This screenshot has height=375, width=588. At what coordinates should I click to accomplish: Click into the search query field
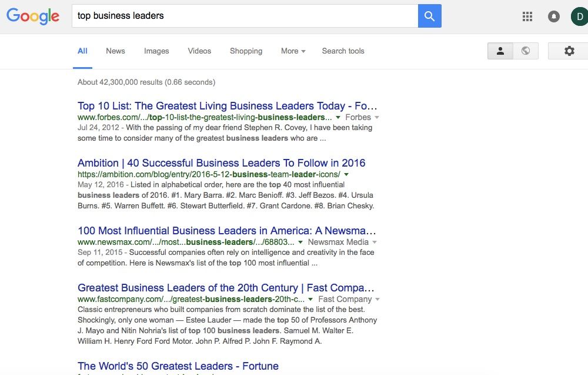click(x=244, y=16)
